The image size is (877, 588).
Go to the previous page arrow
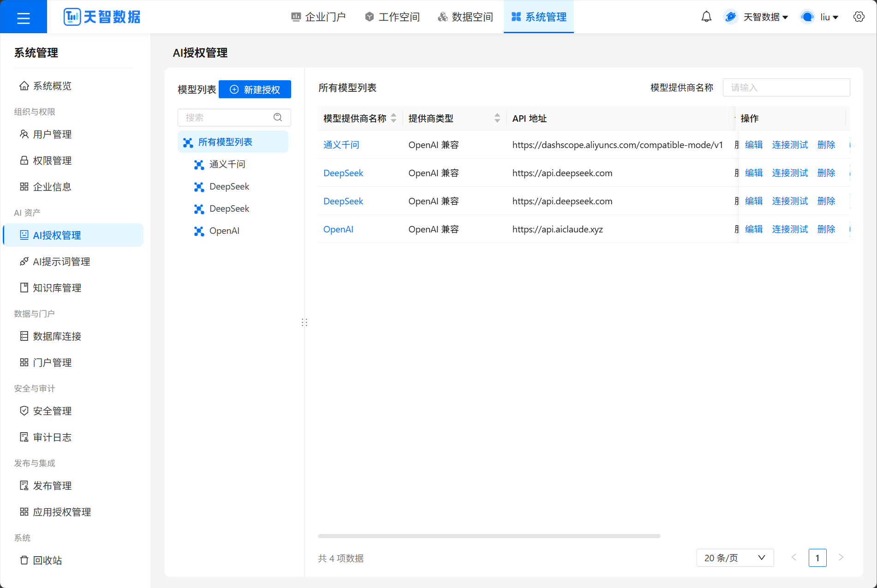point(794,558)
